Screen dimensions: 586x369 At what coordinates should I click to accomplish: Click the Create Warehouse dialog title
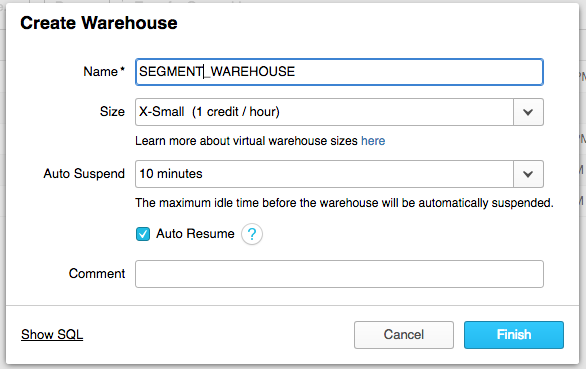[99, 23]
